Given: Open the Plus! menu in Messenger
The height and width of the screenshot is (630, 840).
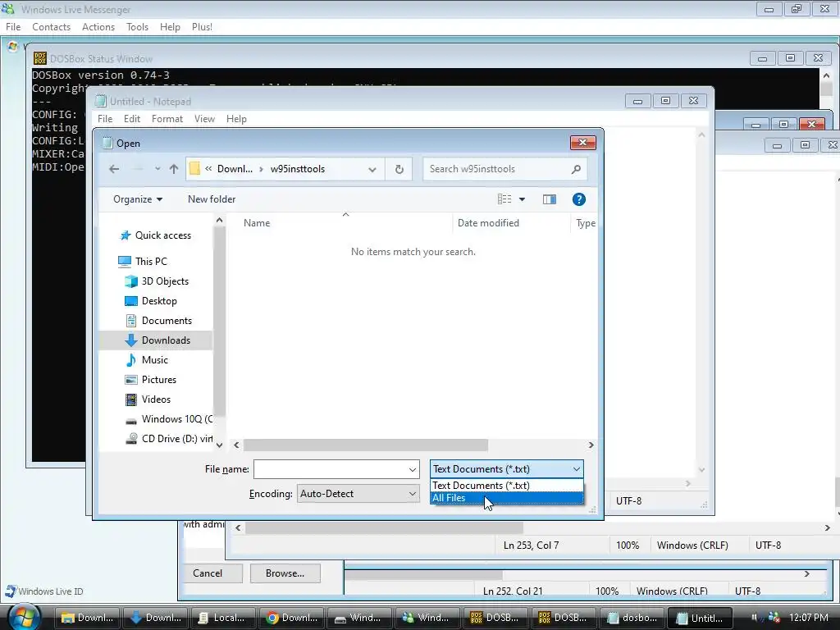Looking at the screenshot, I should (x=202, y=27).
